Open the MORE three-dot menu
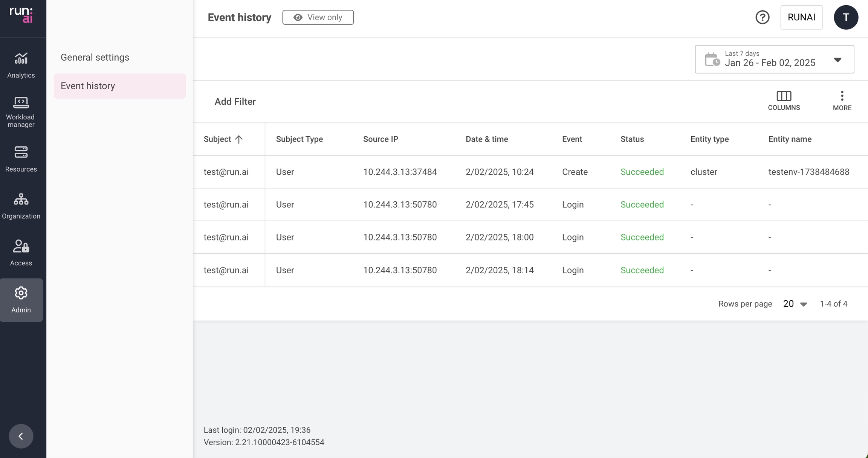868x458 pixels. [842, 96]
